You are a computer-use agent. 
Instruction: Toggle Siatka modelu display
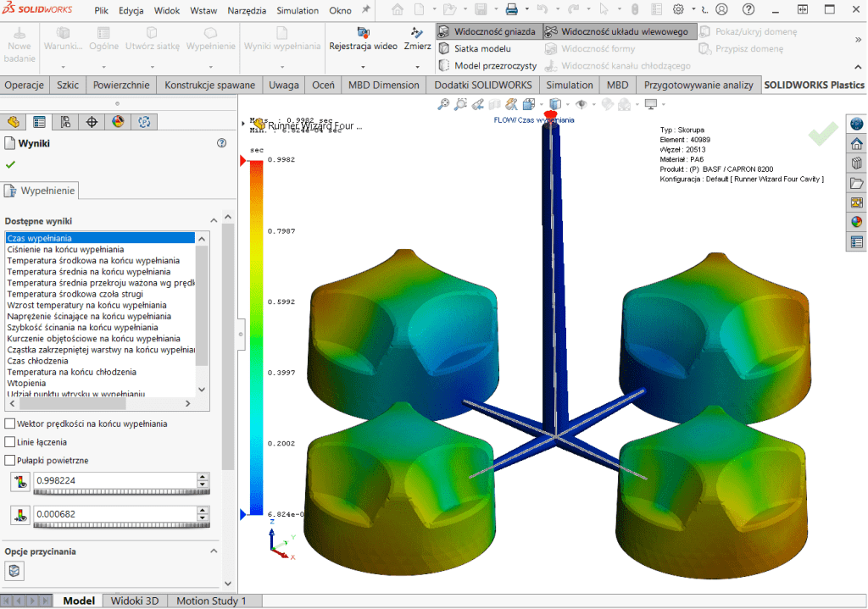coord(475,48)
